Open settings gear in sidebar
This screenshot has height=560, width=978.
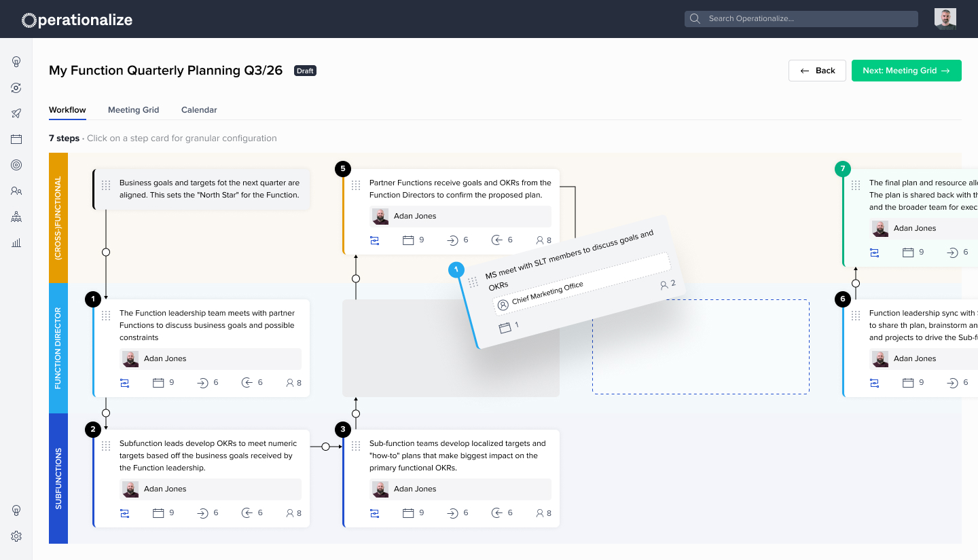[x=16, y=536]
